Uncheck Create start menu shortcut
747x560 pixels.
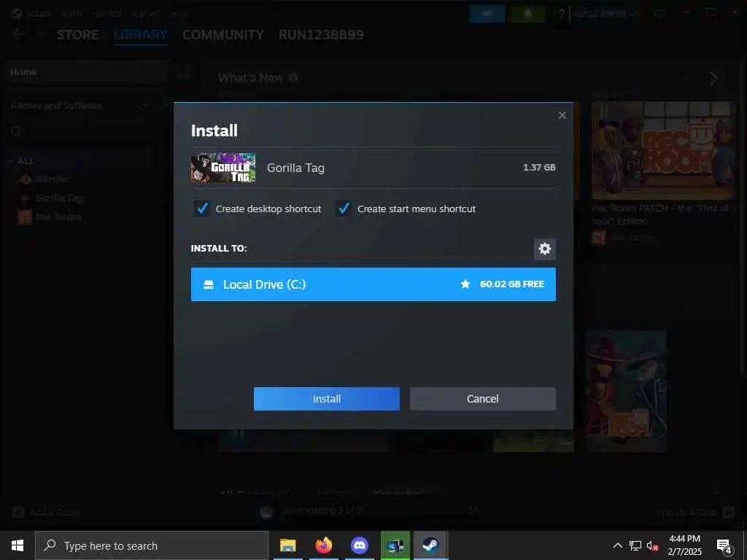(344, 209)
